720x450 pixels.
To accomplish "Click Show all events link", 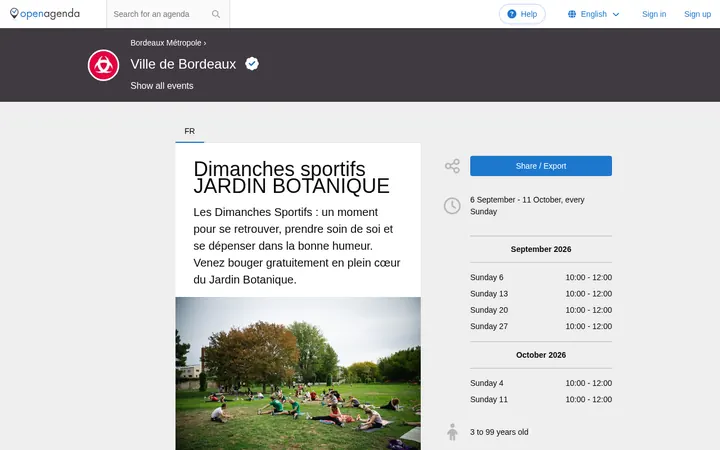I will (x=162, y=86).
